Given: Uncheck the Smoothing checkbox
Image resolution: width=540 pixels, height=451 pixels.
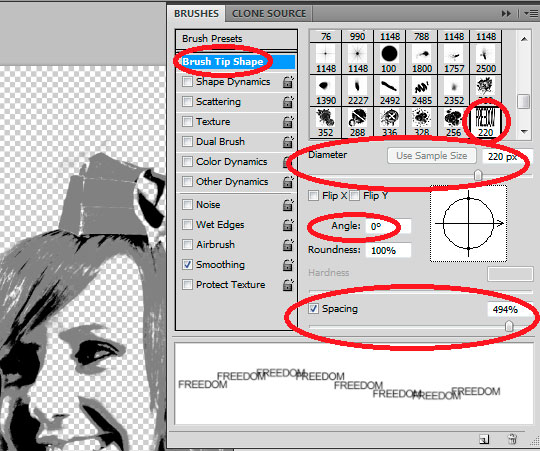Looking at the screenshot, I should point(187,264).
